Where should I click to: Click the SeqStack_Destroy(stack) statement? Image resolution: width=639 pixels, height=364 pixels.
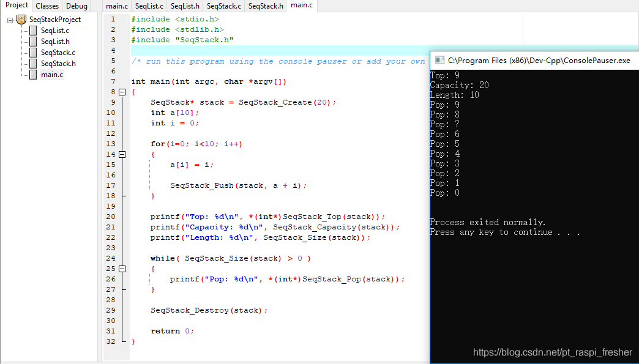pyautogui.click(x=209, y=310)
